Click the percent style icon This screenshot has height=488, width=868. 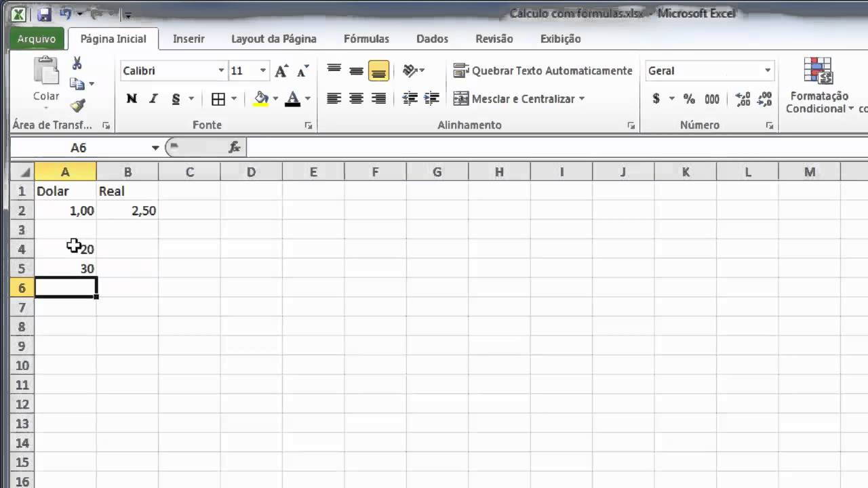[x=689, y=99]
